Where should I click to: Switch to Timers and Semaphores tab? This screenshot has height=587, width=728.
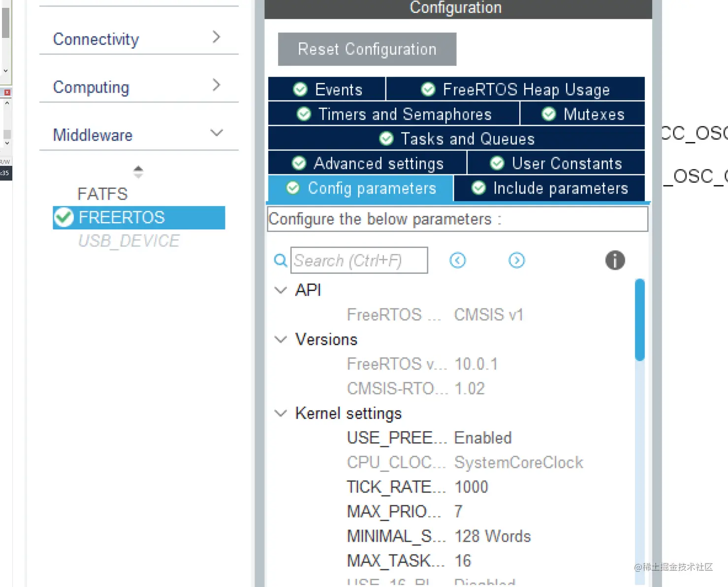point(394,114)
